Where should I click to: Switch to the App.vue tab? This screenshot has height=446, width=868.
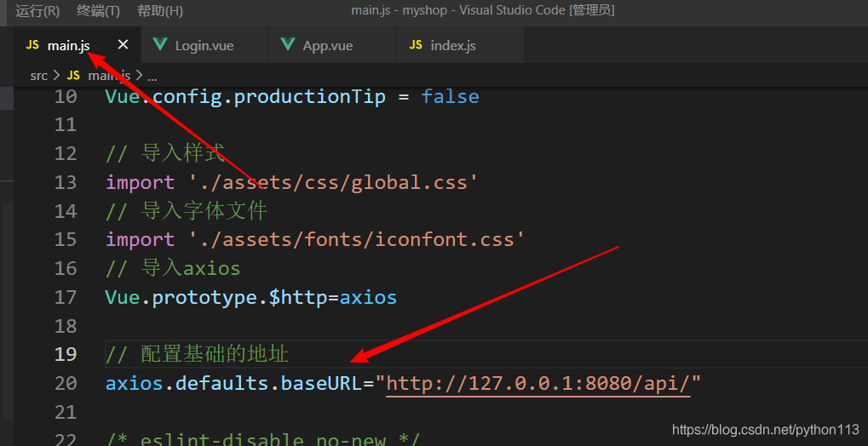click(333, 45)
